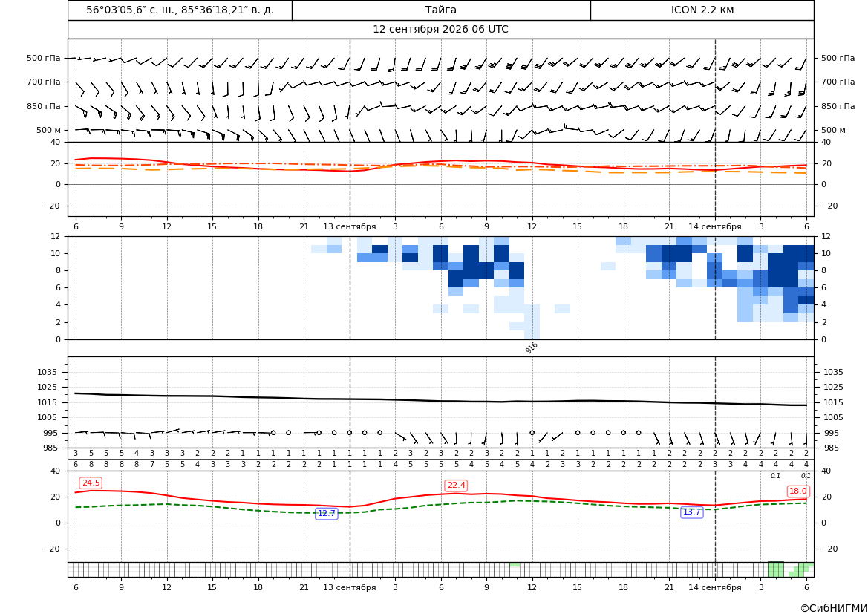868x614 pixels.
Task: Click the rotated 916 cloud base label
Action: point(531,347)
